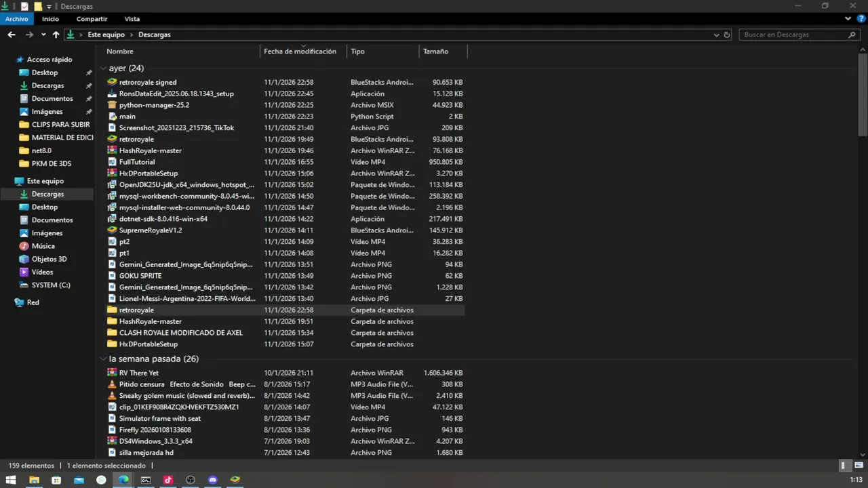Open the Inicio ribbon tab
Viewport: 868px width, 488px height.
(50, 19)
